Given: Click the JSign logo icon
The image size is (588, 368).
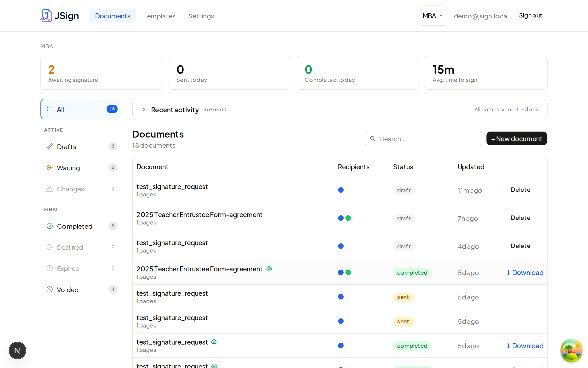Looking at the screenshot, I should [46, 16].
